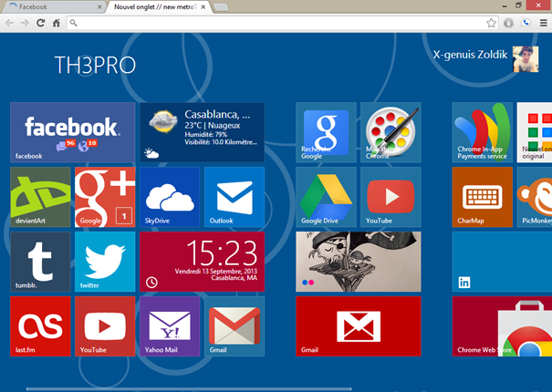Open the Chrome hamburger menu
The image size is (552, 392).
point(543,23)
